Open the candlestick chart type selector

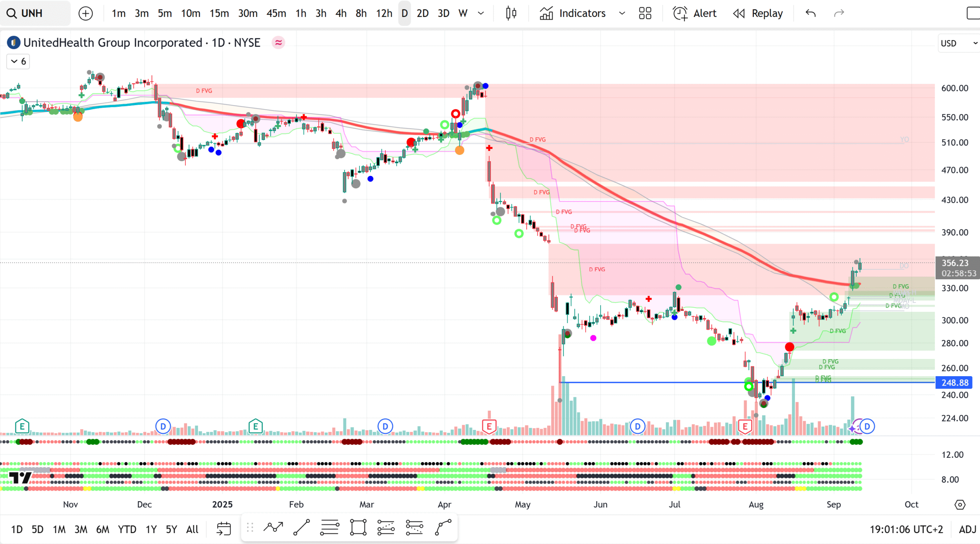tap(511, 13)
